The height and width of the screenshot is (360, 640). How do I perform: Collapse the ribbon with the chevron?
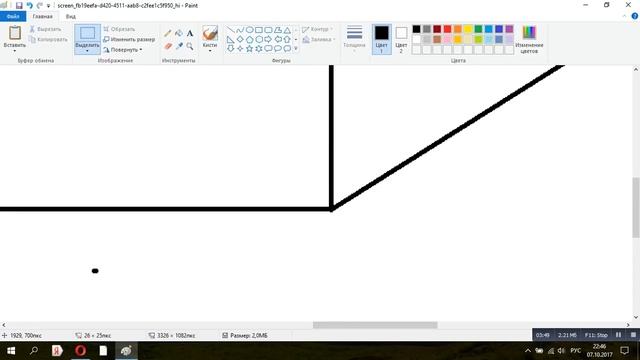coord(624,16)
